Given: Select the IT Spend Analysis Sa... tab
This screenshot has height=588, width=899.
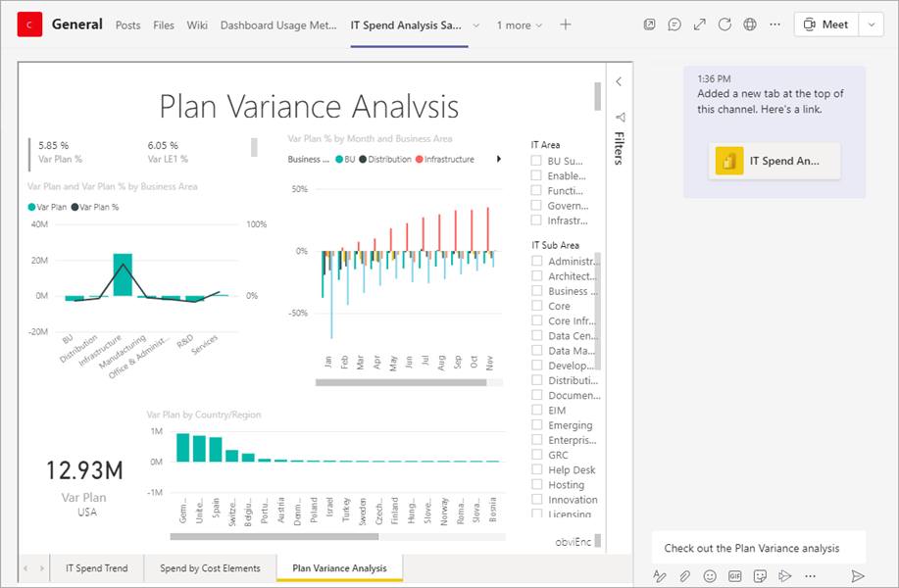Looking at the screenshot, I should point(406,25).
